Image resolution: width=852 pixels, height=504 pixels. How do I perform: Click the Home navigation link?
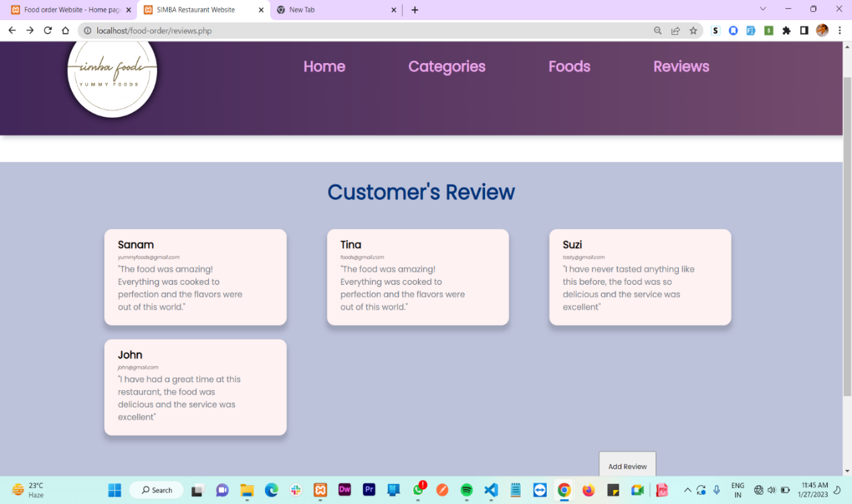click(x=324, y=66)
